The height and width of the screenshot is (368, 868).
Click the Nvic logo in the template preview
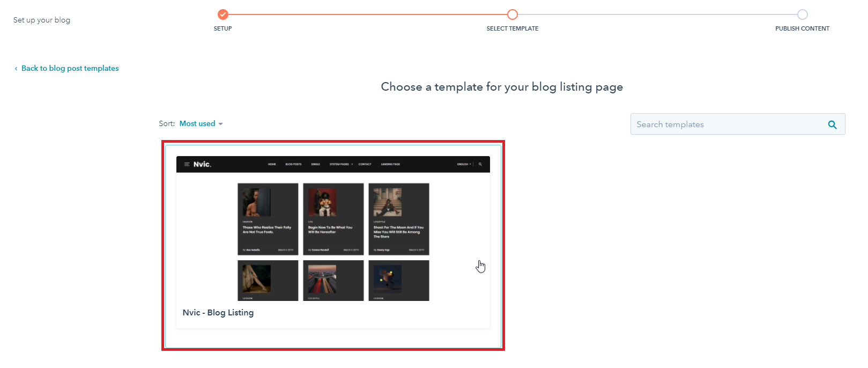[202, 164]
